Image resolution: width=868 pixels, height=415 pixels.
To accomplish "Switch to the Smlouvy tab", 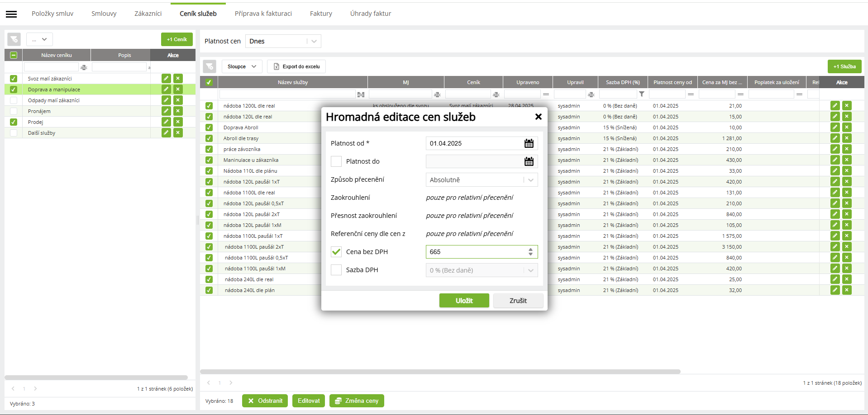I will (104, 14).
